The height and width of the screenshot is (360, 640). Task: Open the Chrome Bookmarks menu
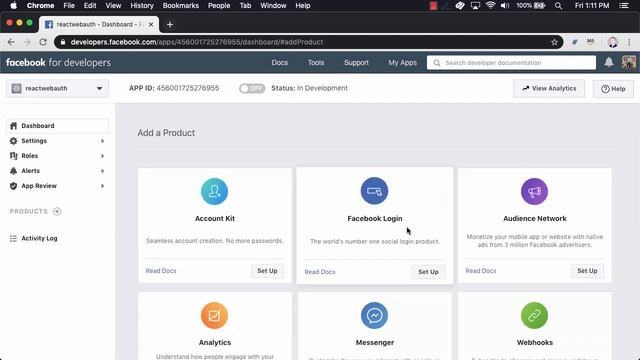[x=180, y=6]
